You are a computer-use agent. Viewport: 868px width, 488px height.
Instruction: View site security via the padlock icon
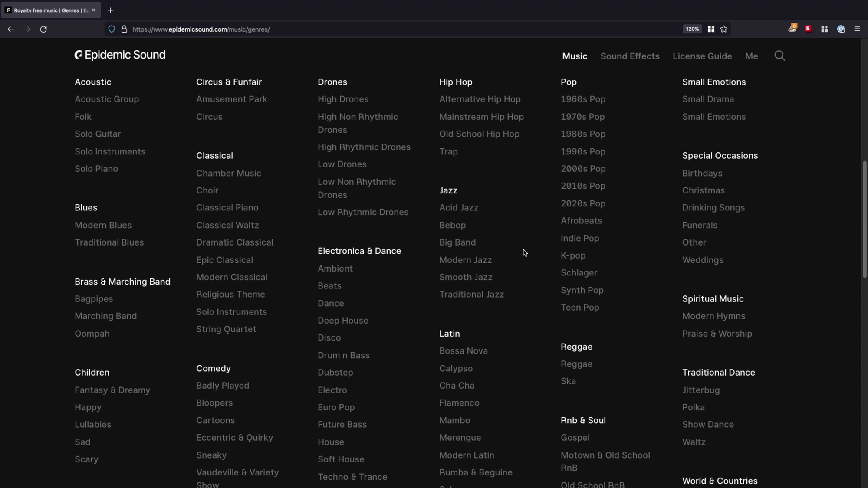(x=124, y=29)
